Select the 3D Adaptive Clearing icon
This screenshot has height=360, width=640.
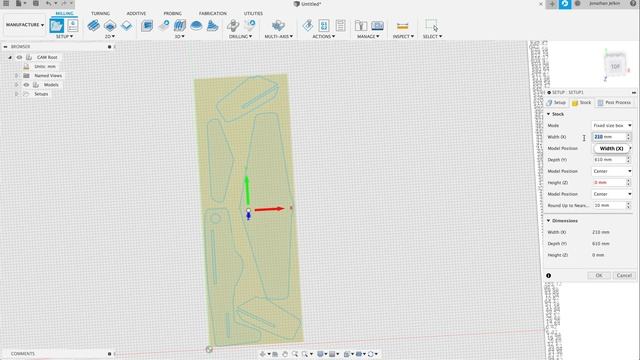(x=147, y=26)
